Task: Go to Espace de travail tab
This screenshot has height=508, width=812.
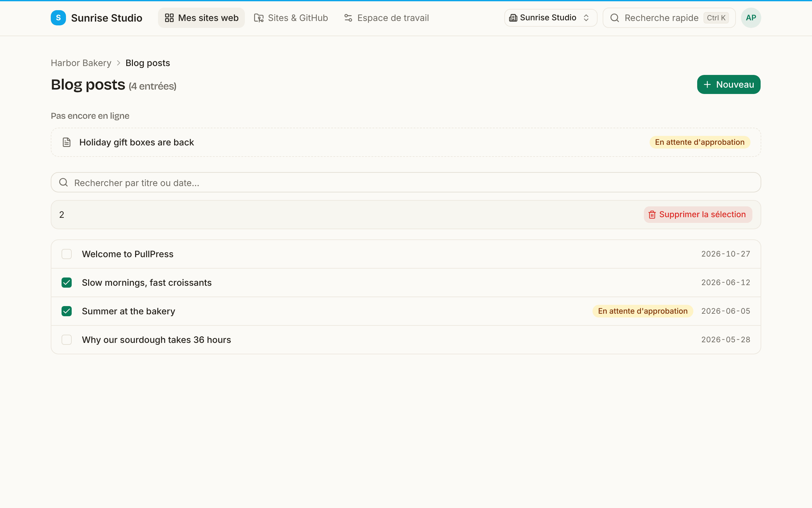Action: (x=386, y=18)
